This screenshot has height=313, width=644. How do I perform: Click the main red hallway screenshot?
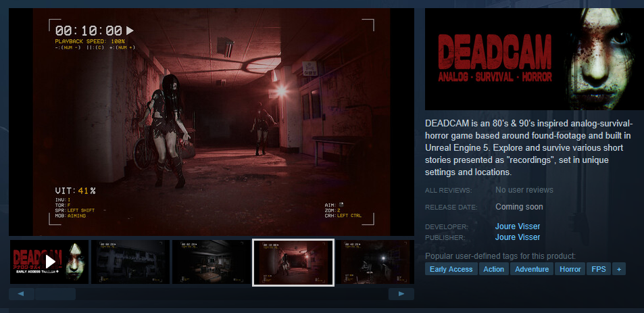[x=211, y=122]
